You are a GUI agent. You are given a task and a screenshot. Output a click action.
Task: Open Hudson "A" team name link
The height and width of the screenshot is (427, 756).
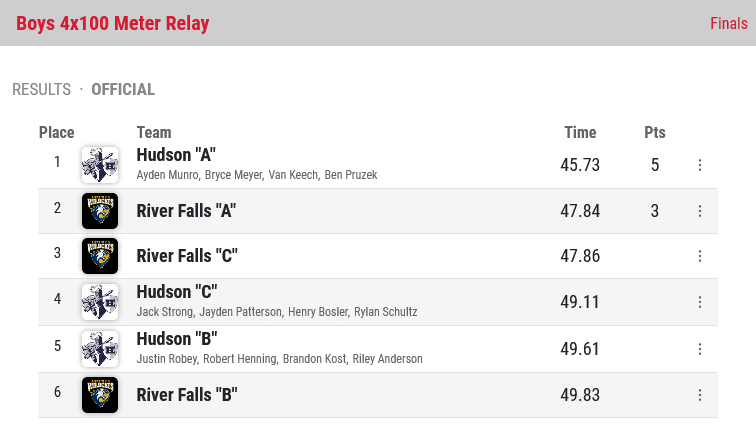pos(176,155)
